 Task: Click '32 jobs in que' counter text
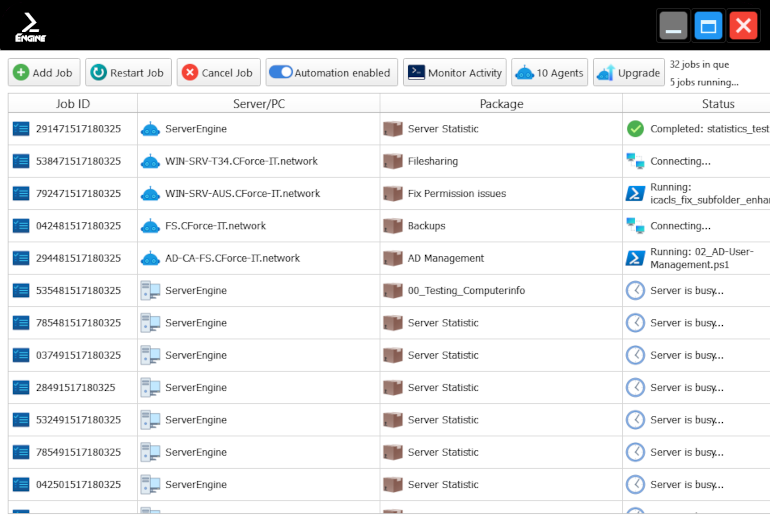pyautogui.click(x=699, y=64)
